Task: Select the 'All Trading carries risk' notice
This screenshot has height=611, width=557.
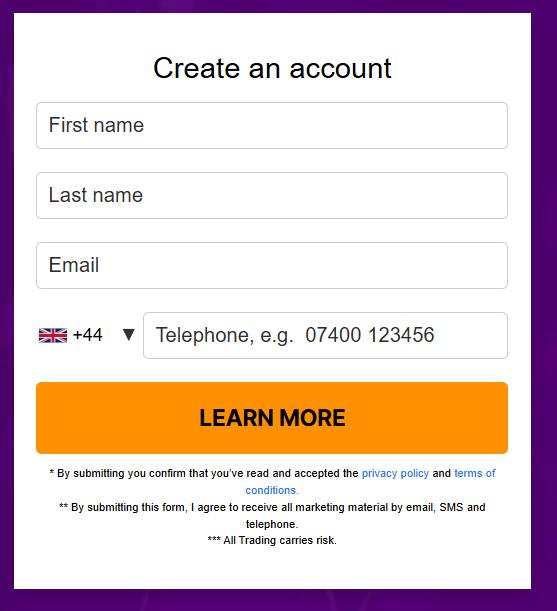Action: tap(272, 540)
